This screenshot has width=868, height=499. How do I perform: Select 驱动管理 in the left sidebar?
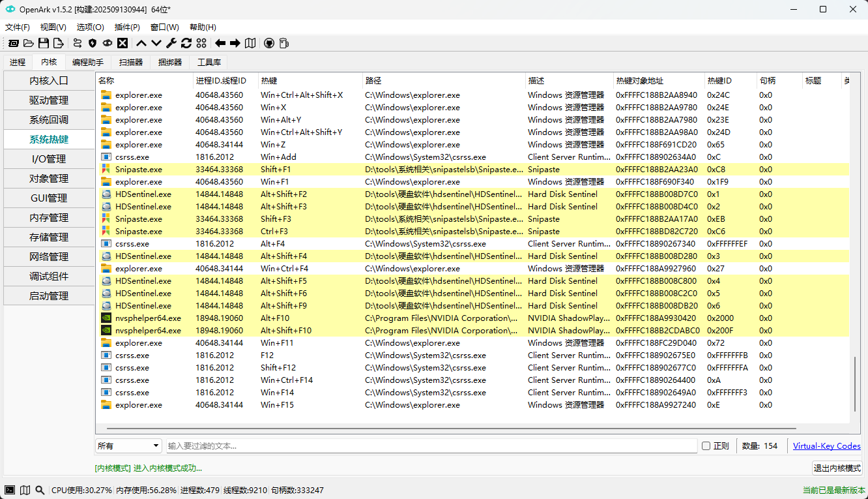click(49, 100)
